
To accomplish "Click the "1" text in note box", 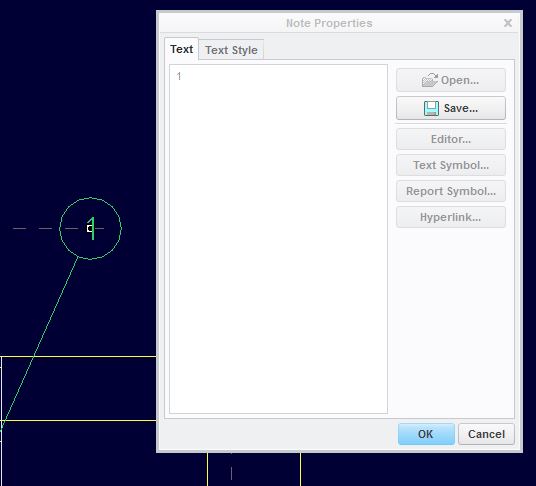I will point(179,76).
